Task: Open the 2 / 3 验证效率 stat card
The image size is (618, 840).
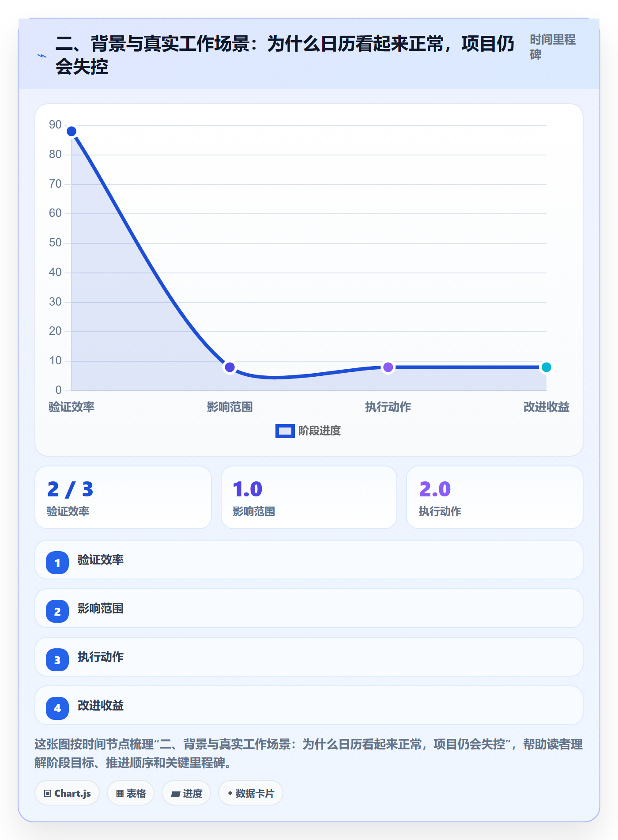Action: point(123,497)
